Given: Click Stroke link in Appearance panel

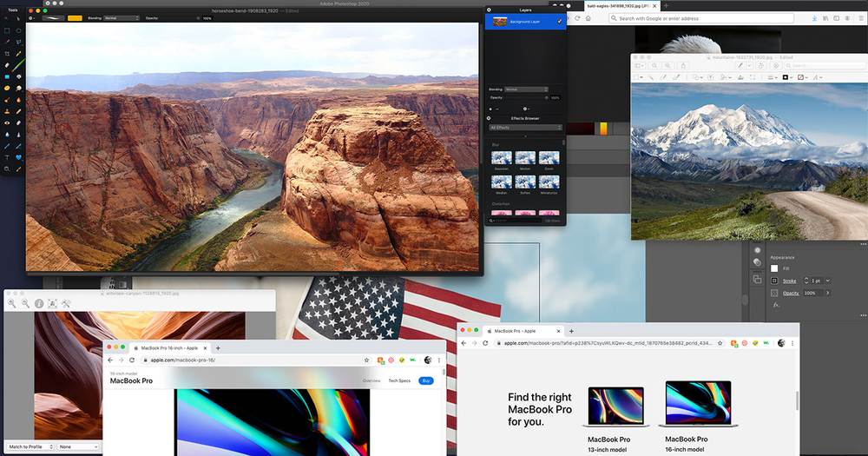Looking at the screenshot, I should click(x=789, y=281).
